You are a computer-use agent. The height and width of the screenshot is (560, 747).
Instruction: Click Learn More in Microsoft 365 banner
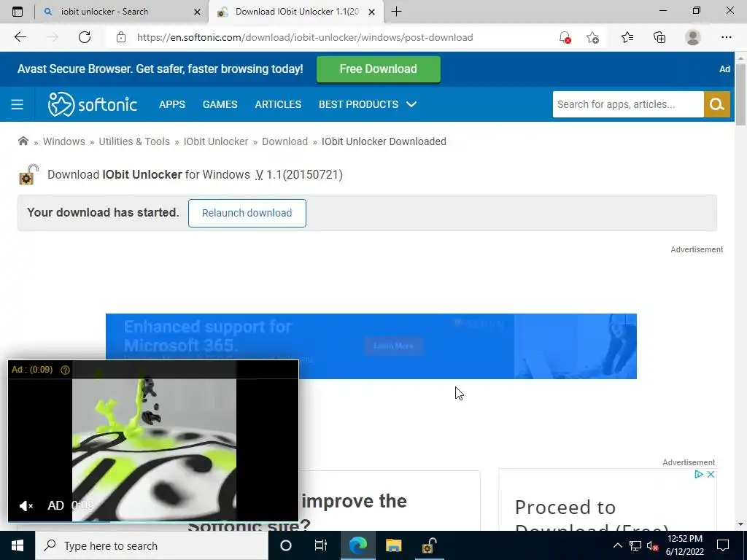point(393,346)
